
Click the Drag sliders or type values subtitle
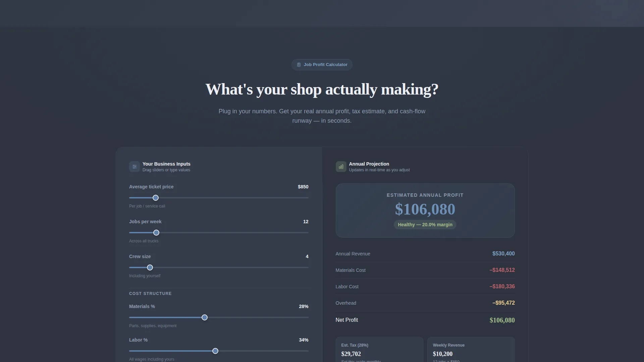click(166, 170)
